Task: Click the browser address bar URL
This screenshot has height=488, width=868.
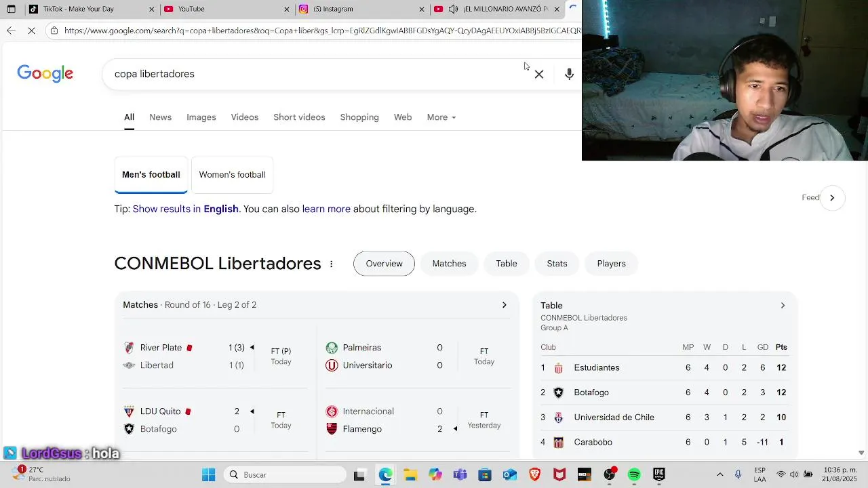Action: [322, 30]
